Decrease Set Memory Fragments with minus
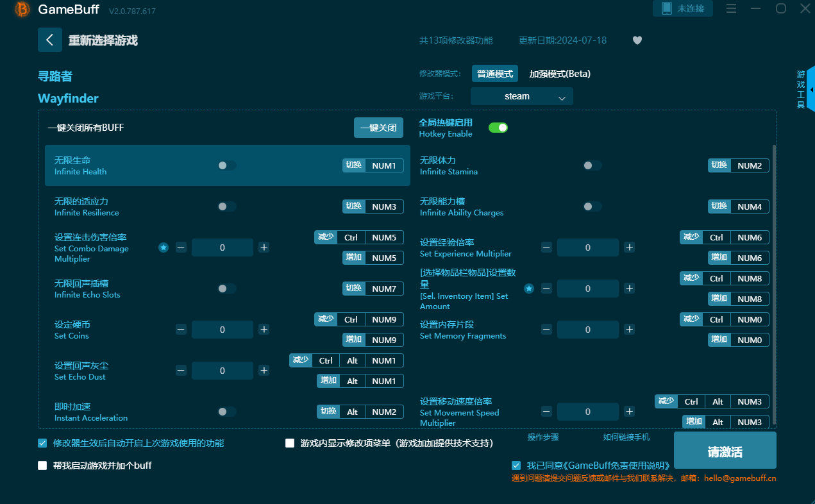 546,330
